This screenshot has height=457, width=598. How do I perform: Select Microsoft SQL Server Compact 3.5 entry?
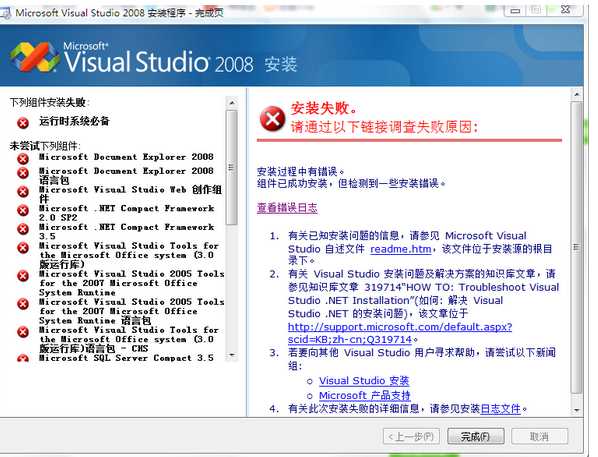(x=126, y=358)
